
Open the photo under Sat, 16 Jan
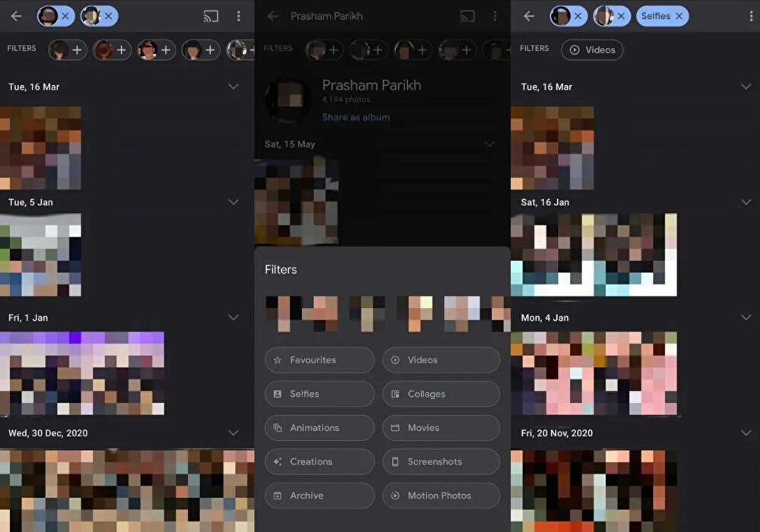pyautogui.click(x=594, y=255)
